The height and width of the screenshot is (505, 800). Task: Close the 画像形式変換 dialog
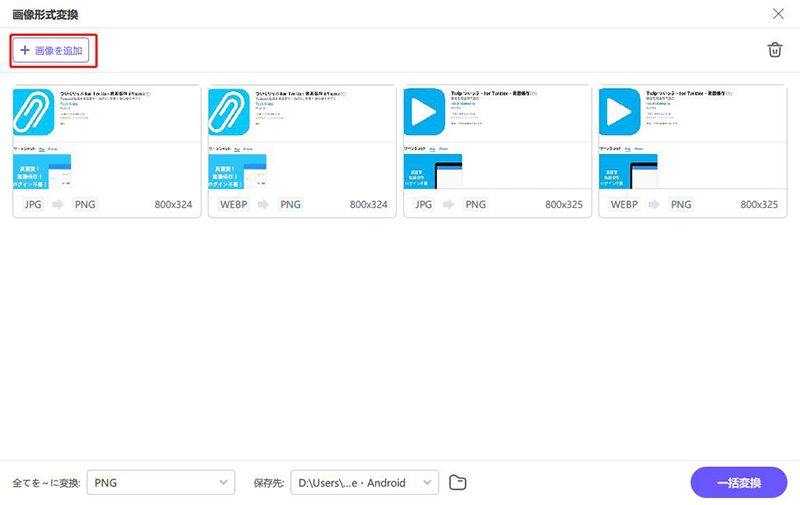778,14
